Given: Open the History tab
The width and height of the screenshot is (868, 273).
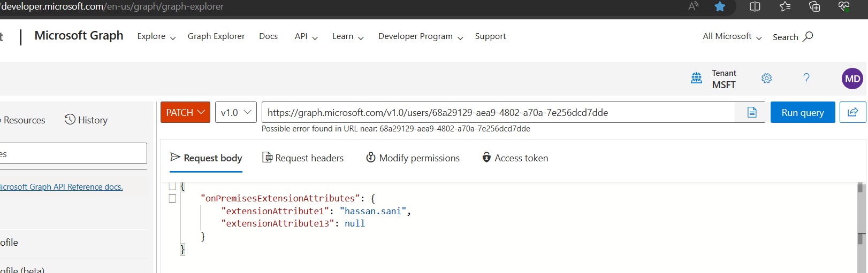Looking at the screenshot, I should click(x=86, y=120).
